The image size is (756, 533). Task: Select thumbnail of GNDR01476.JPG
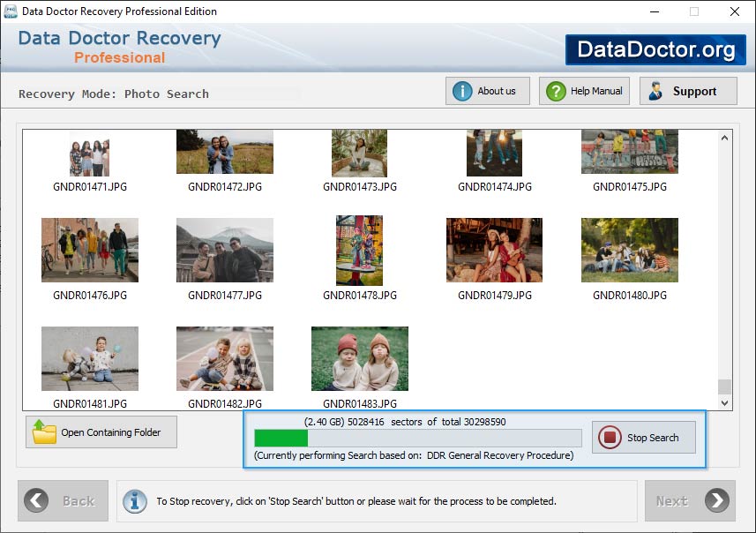(90, 250)
